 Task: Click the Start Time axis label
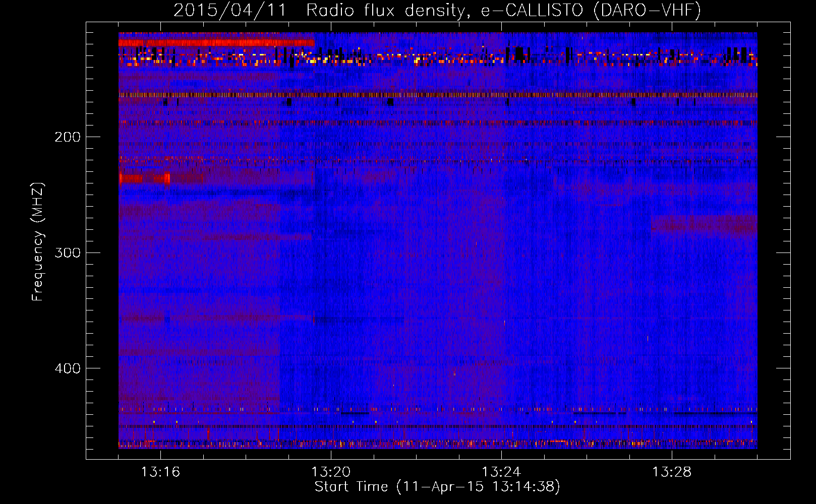pos(437,487)
